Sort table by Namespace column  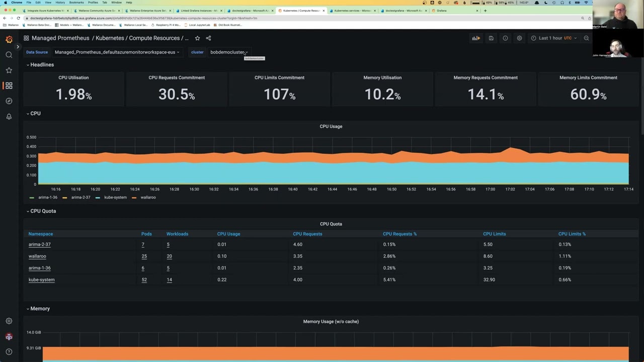[41, 234]
